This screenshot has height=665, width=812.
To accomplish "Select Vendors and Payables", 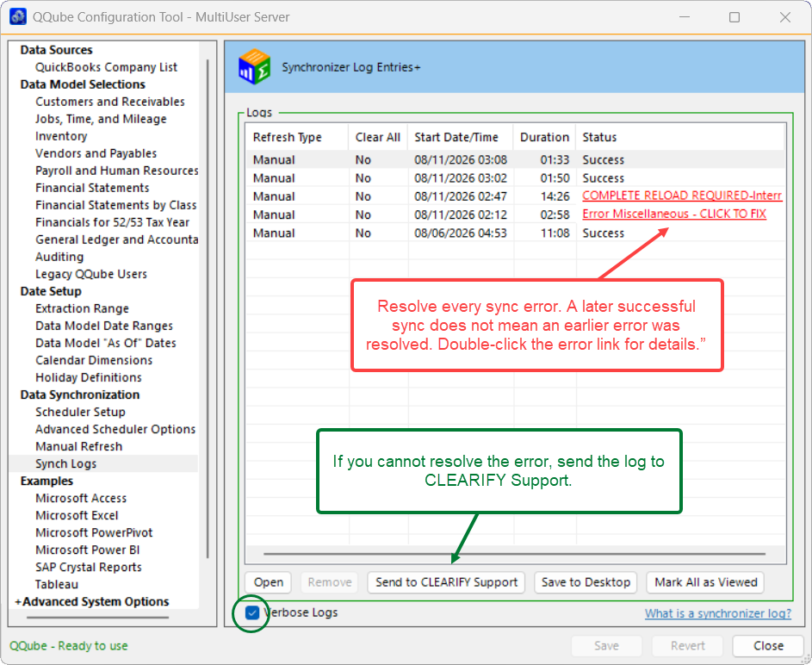I will click(96, 153).
